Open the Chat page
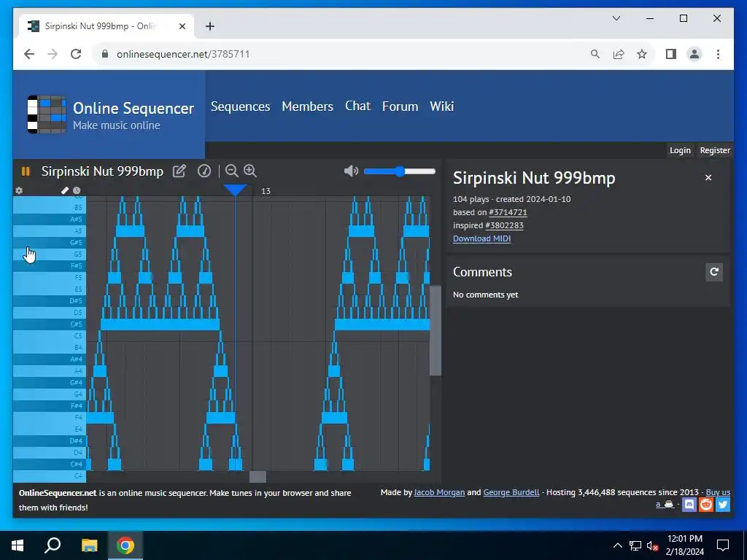This screenshot has width=747, height=560. coord(357,106)
